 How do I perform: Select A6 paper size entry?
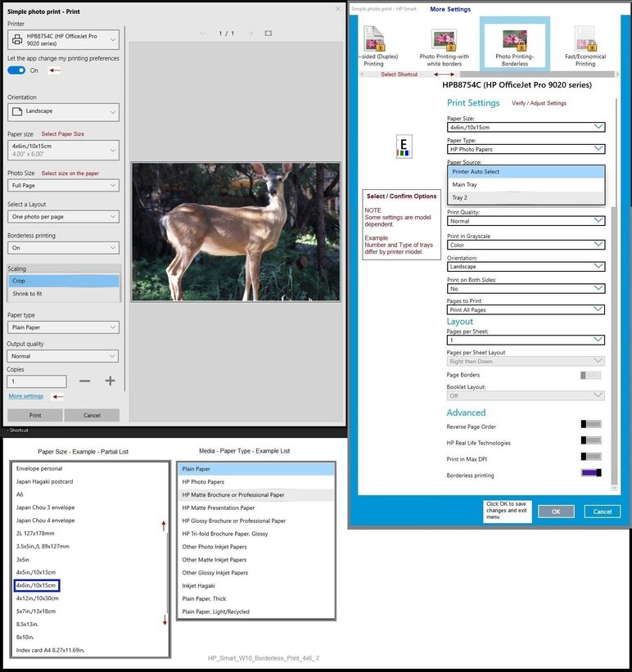point(20,494)
